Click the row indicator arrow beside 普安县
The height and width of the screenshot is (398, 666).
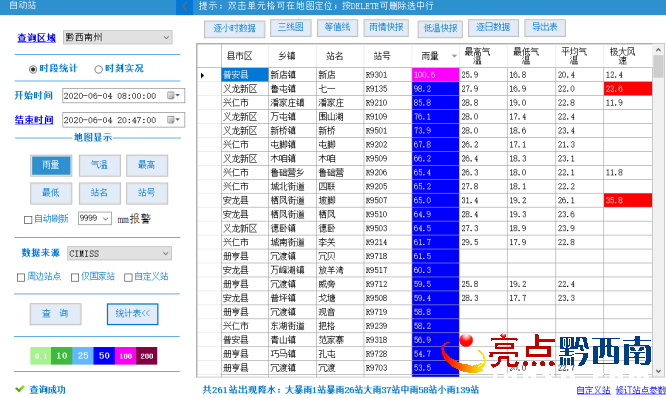pyautogui.click(x=202, y=75)
